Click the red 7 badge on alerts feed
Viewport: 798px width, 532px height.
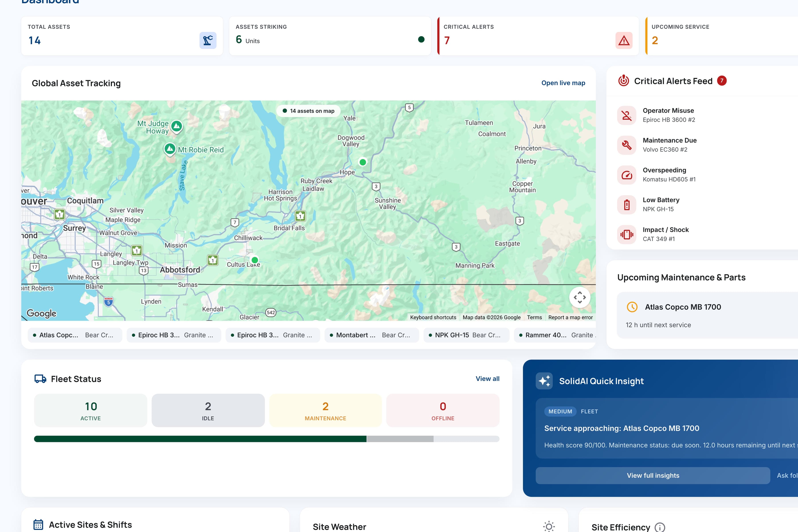point(722,81)
